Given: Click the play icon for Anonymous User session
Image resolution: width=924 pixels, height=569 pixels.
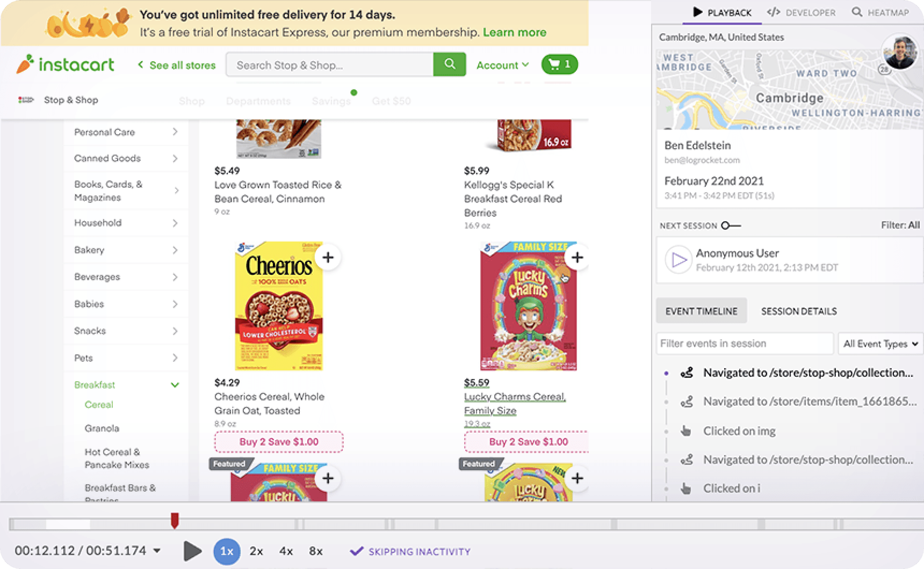Looking at the screenshot, I should tap(678, 260).
